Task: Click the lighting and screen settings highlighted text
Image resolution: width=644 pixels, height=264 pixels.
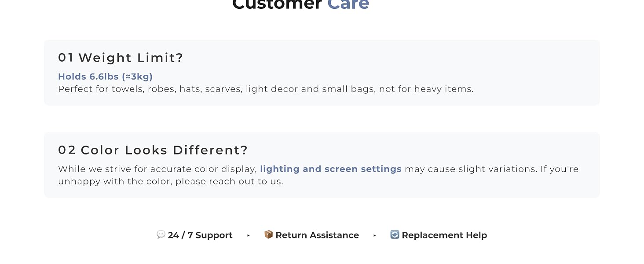Action: pyautogui.click(x=331, y=169)
